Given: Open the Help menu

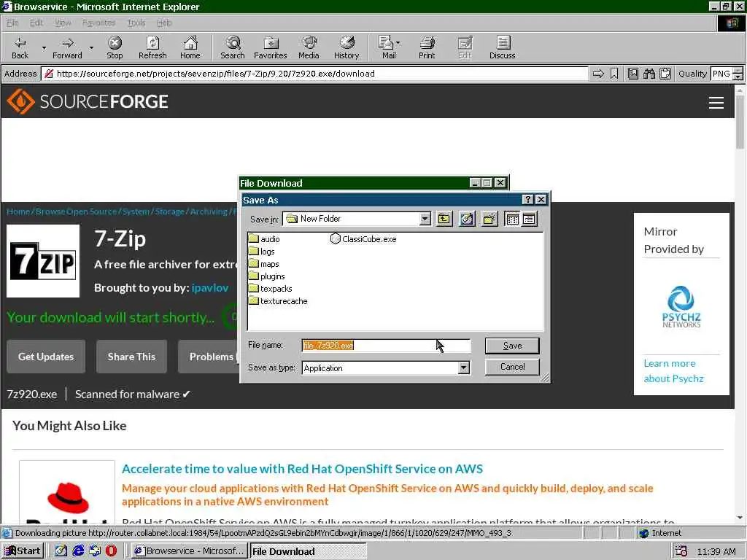Looking at the screenshot, I should click(x=164, y=23).
